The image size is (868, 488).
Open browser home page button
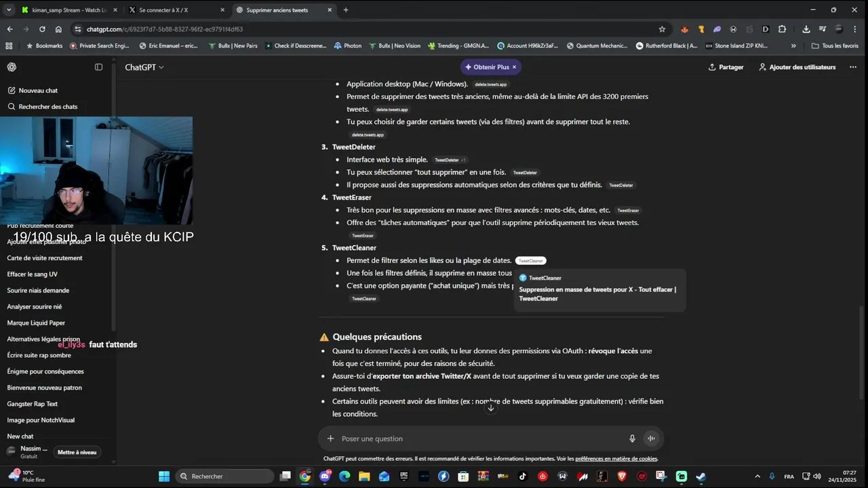point(58,29)
